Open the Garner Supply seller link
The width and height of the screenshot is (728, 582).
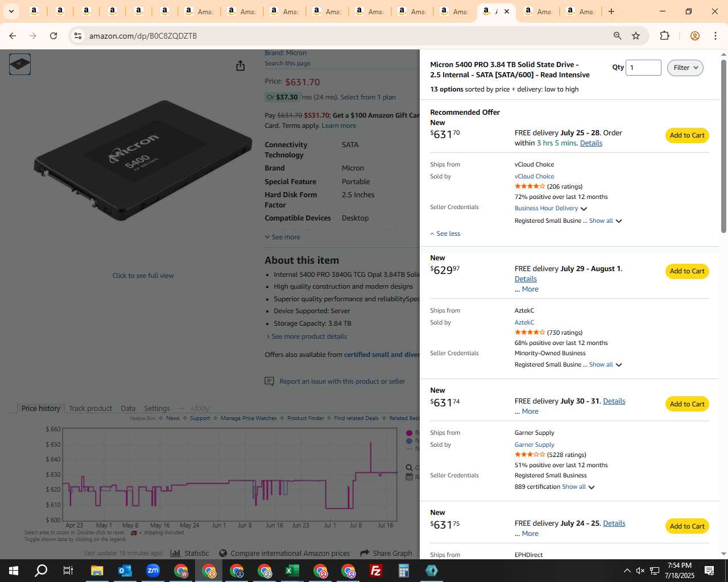(x=534, y=445)
